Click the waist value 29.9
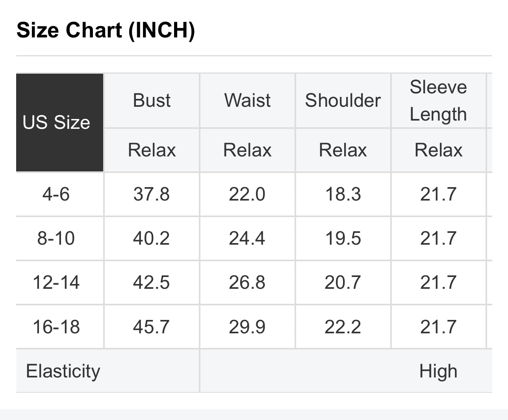Screen dimensions: 508x420 point(247,327)
